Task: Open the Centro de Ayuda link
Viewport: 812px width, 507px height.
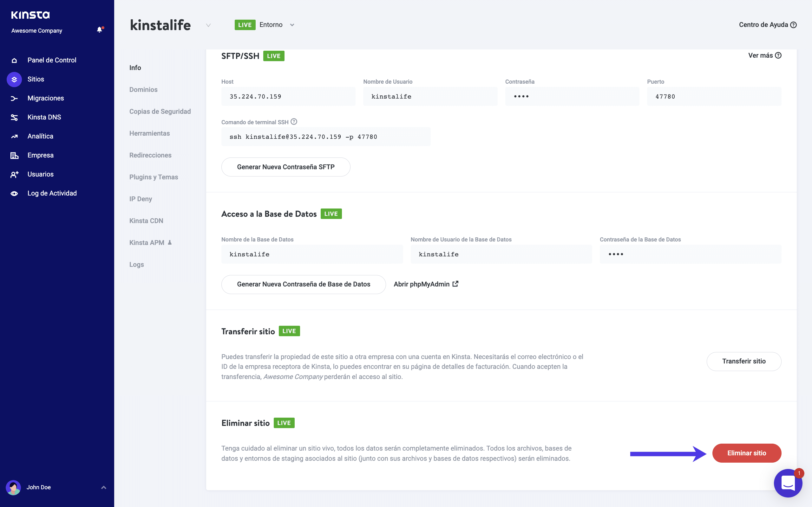Action: coord(767,25)
